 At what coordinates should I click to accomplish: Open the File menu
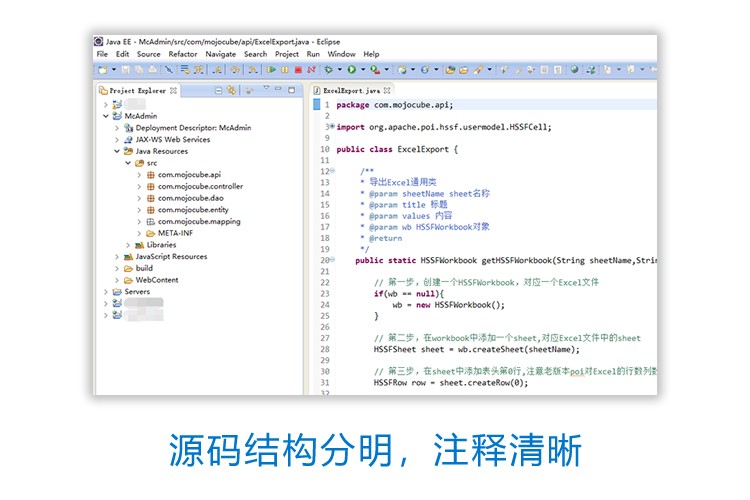(x=102, y=54)
